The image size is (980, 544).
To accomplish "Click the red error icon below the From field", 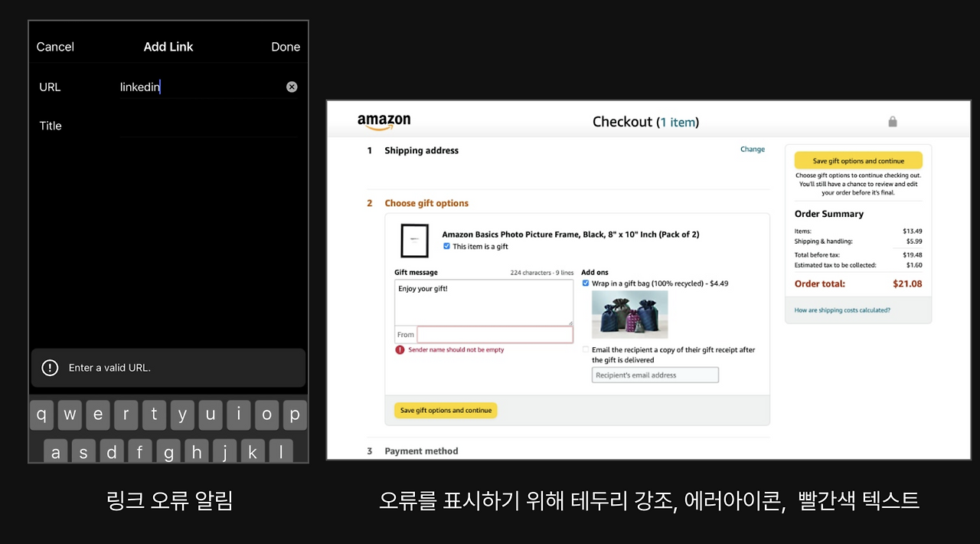I will coord(399,349).
